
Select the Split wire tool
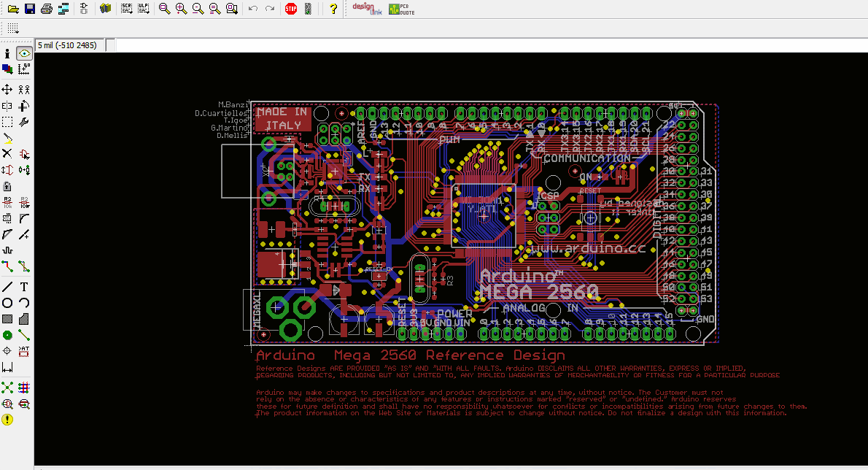point(7,235)
